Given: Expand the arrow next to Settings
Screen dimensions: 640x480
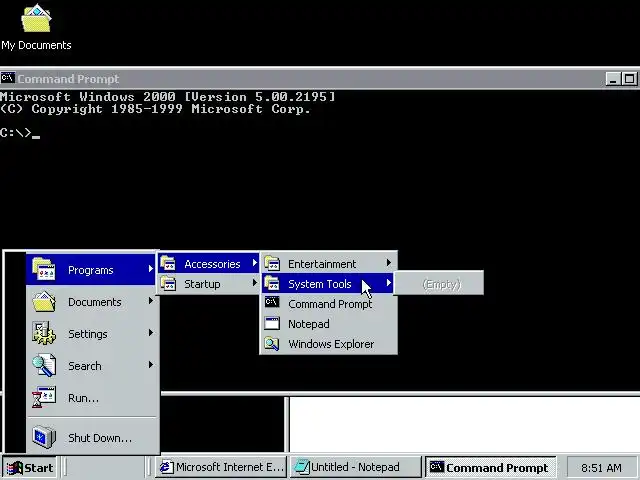Looking at the screenshot, I should 151,333.
